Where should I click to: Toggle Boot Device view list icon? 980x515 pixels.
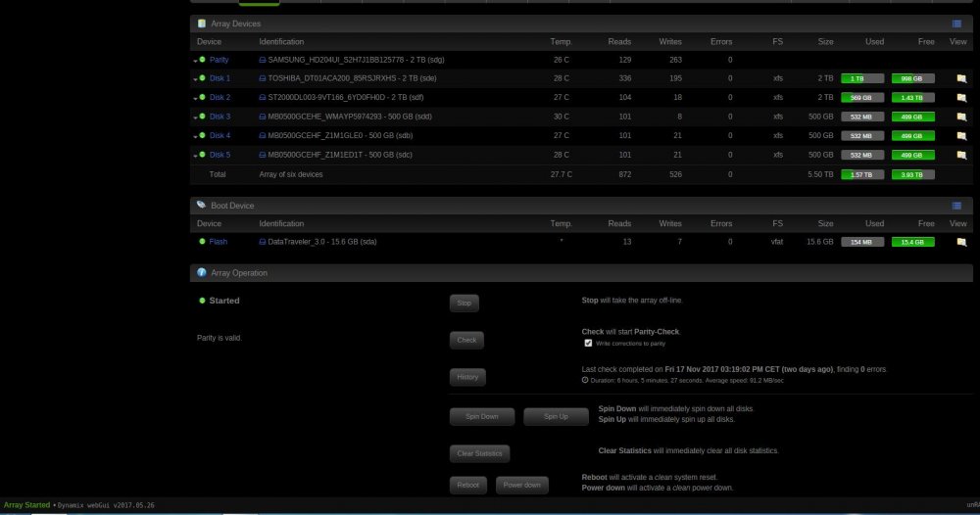click(x=956, y=206)
